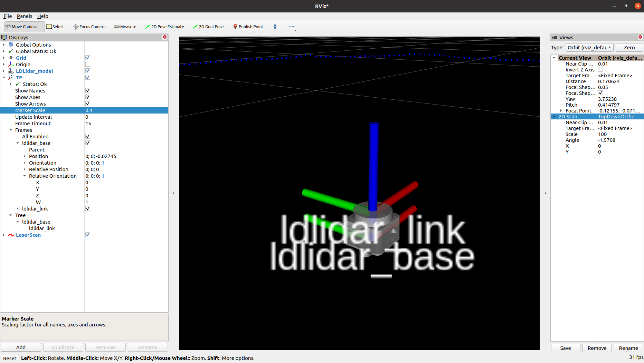Expand the ldlidar_link frame
The width and height of the screenshot is (644, 363).
pos(18,209)
